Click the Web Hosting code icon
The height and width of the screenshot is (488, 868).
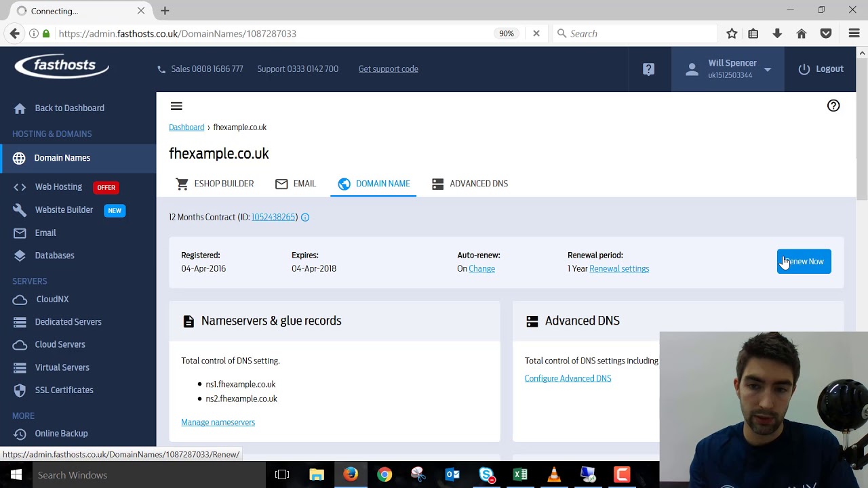(x=20, y=187)
